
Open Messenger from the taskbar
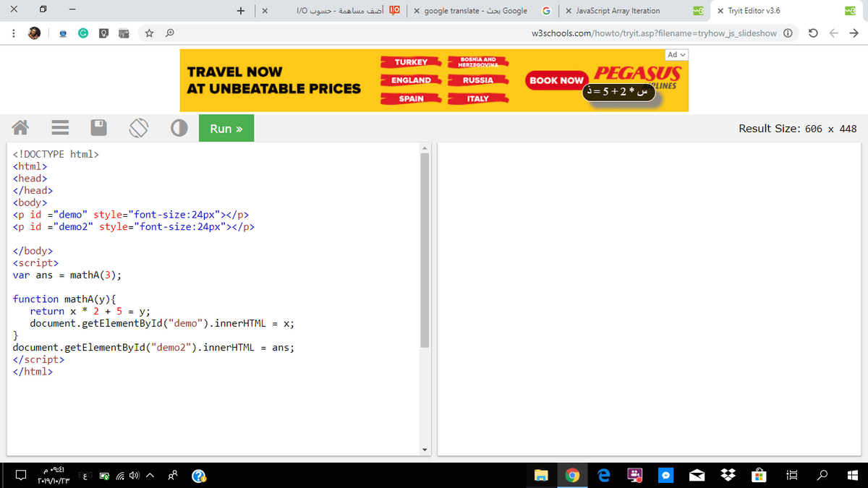tap(666, 476)
